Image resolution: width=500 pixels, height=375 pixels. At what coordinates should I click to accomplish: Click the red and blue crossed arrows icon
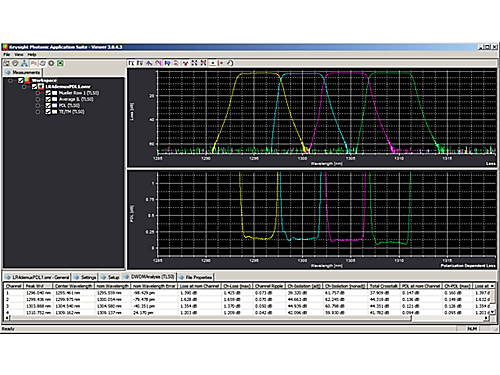[x=203, y=63]
